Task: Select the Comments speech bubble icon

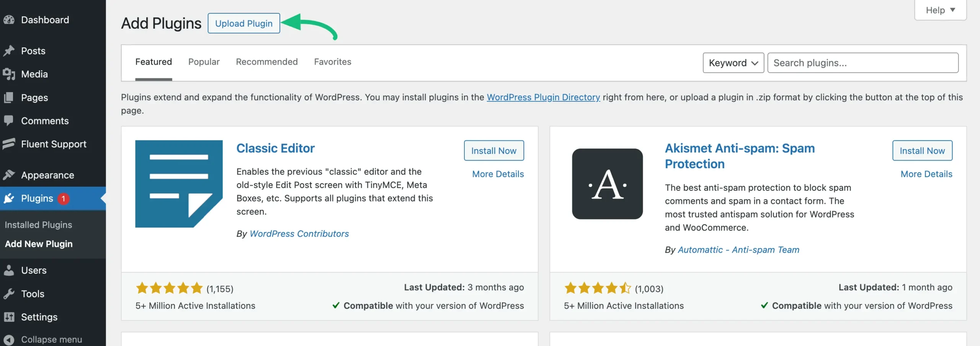Action: pyautogui.click(x=9, y=120)
